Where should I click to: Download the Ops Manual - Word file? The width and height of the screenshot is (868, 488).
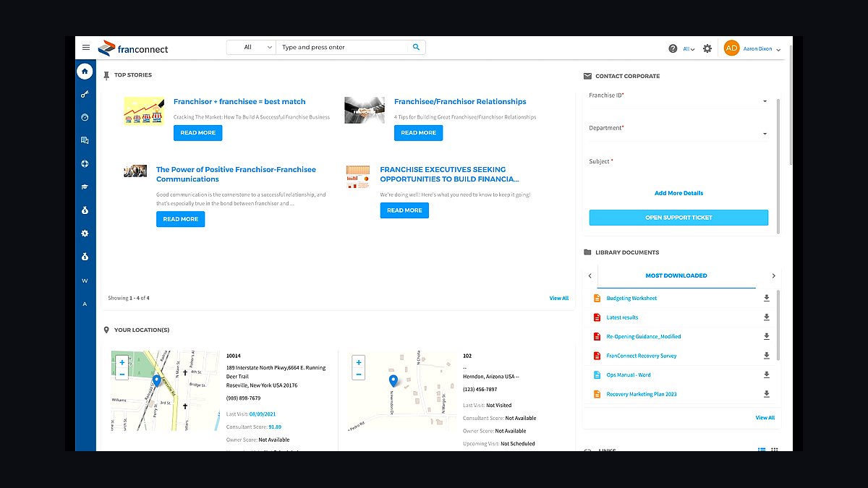pyautogui.click(x=767, y=375)
